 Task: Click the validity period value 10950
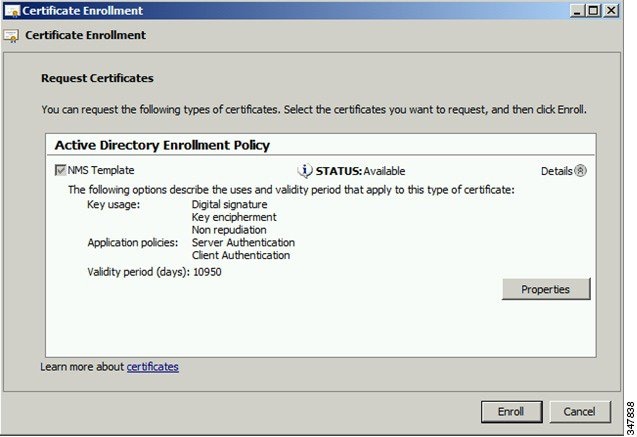[207, 272]
